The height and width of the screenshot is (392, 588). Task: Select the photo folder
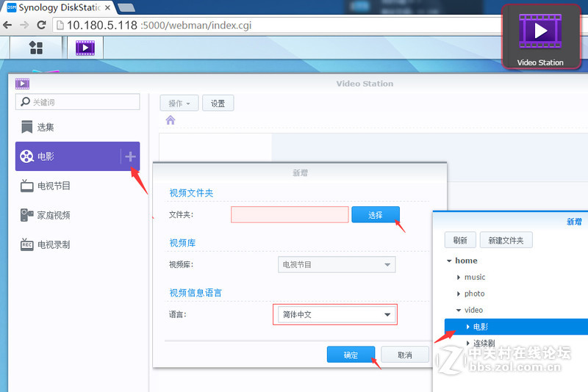[x=474, y=294]
